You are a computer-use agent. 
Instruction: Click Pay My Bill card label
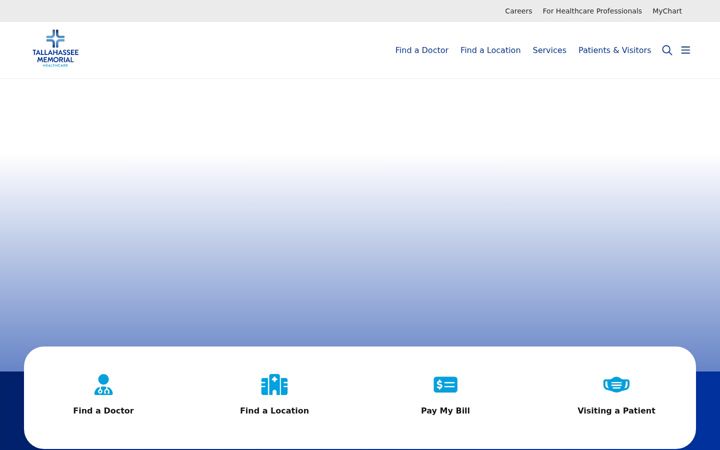click(445, 411)
